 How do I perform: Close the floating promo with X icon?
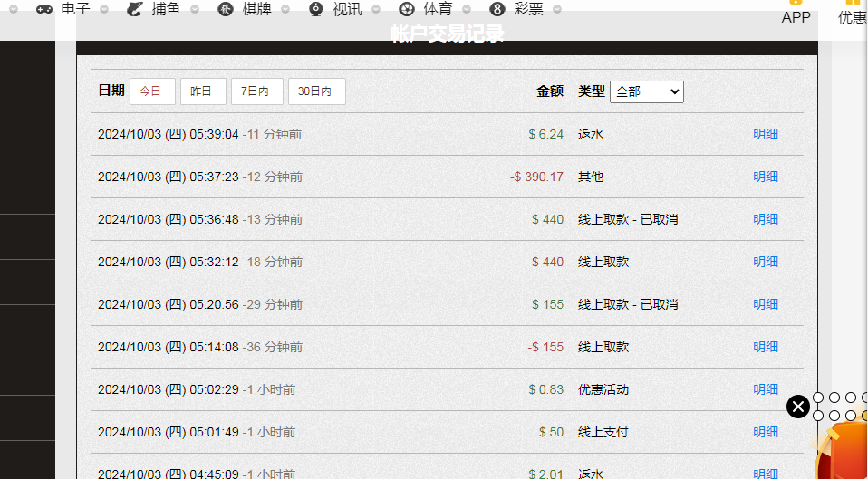point(797,407)
